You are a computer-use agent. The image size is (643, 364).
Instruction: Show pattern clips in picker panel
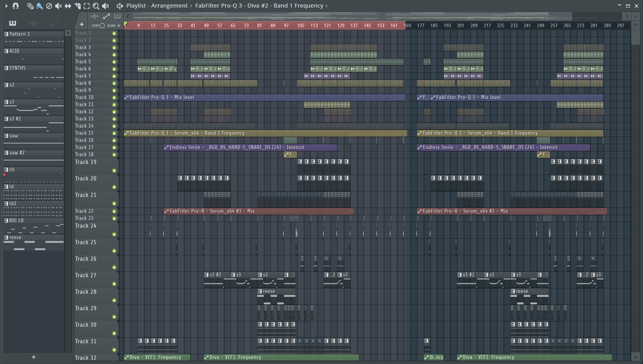(13, 23)
